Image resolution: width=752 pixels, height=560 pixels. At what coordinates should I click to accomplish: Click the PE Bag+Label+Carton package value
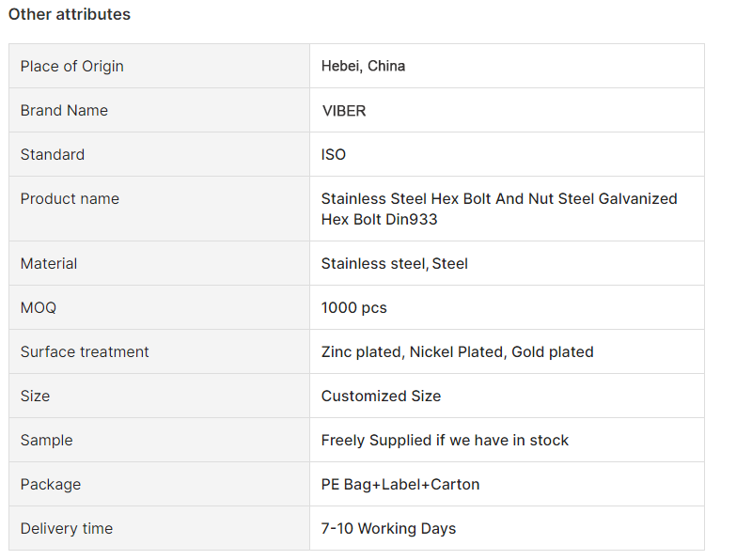click(400, 484)
